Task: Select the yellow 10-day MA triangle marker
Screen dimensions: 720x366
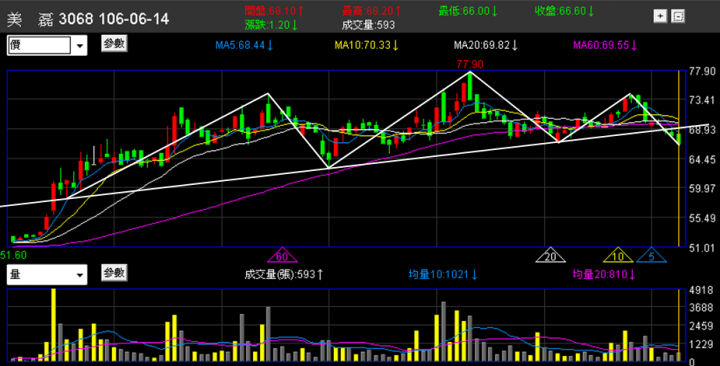Action: click(618, 256)
